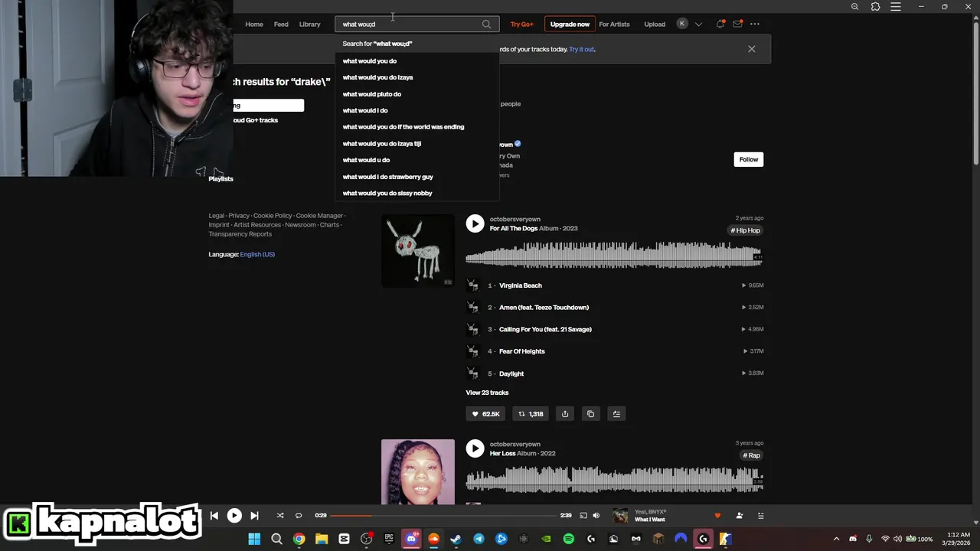This screenshot has height=551, width=980.
Task: Open Spotify from taskbar
Action: [568, 539]
